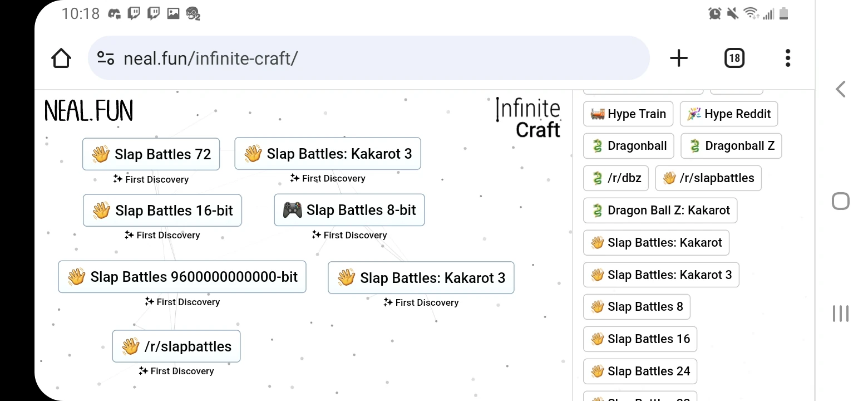The image size is (868, 401).
Task: Pick Slap Battles 16 in the sidebar
Action: [640, 339]
